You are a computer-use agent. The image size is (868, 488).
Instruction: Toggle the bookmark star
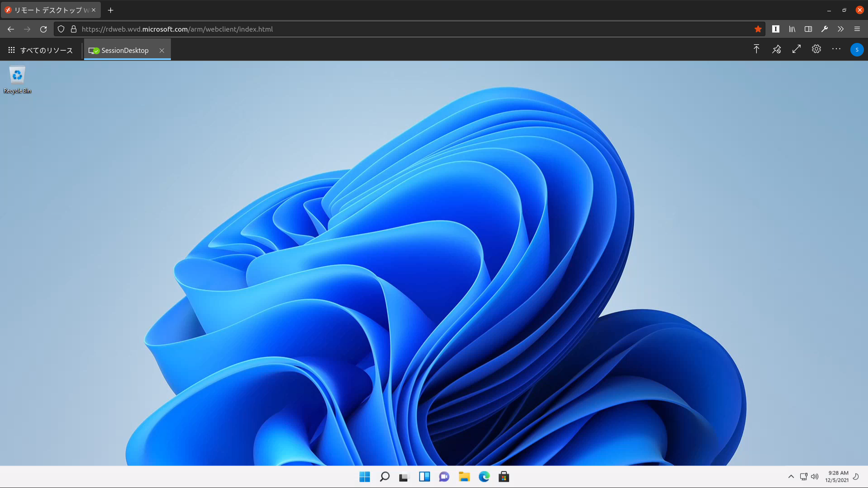point(758,29)
